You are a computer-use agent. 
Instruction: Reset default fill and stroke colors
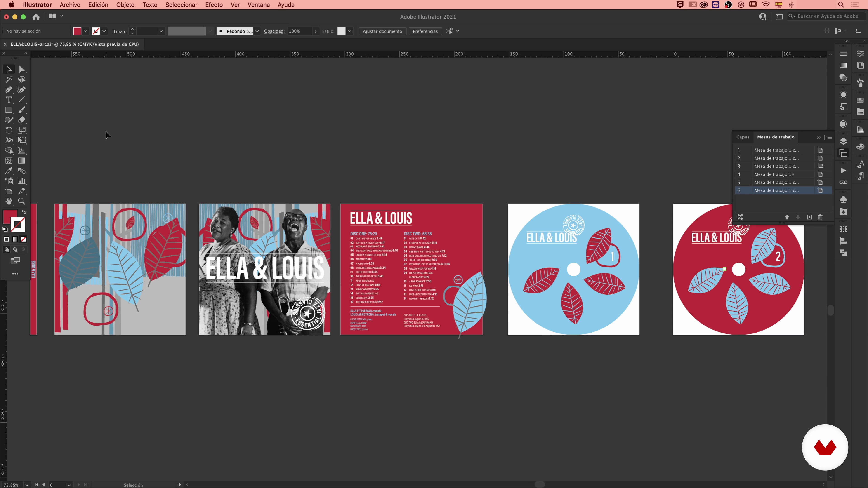click(5, 229)
